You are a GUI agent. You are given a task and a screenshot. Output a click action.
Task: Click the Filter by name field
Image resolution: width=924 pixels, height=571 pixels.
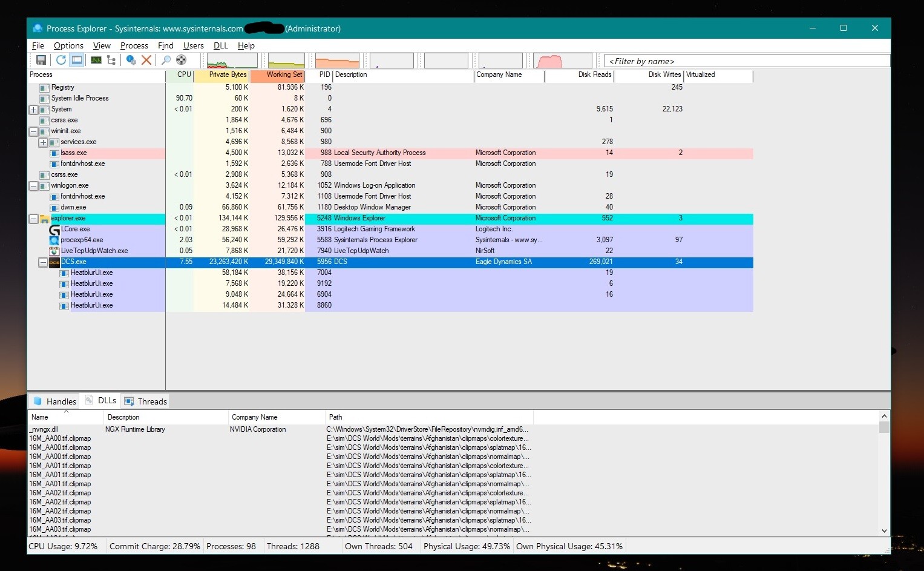click(747, 61)
